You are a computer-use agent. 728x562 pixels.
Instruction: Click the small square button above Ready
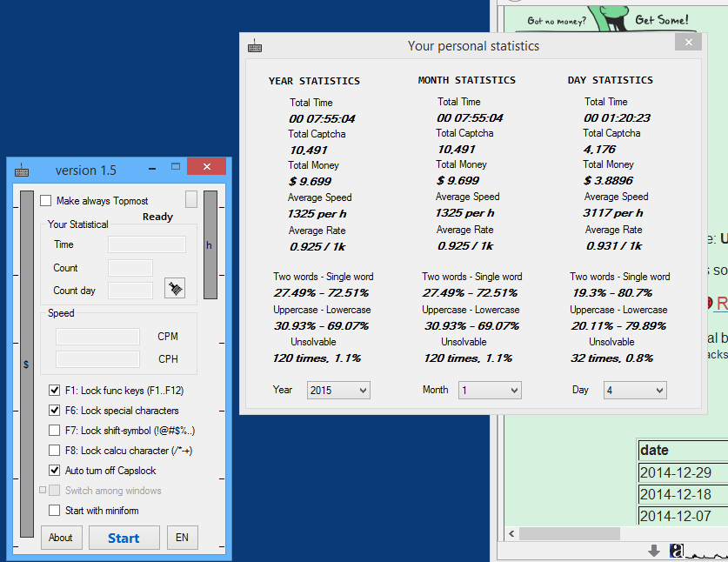click(x=191, y=199)
